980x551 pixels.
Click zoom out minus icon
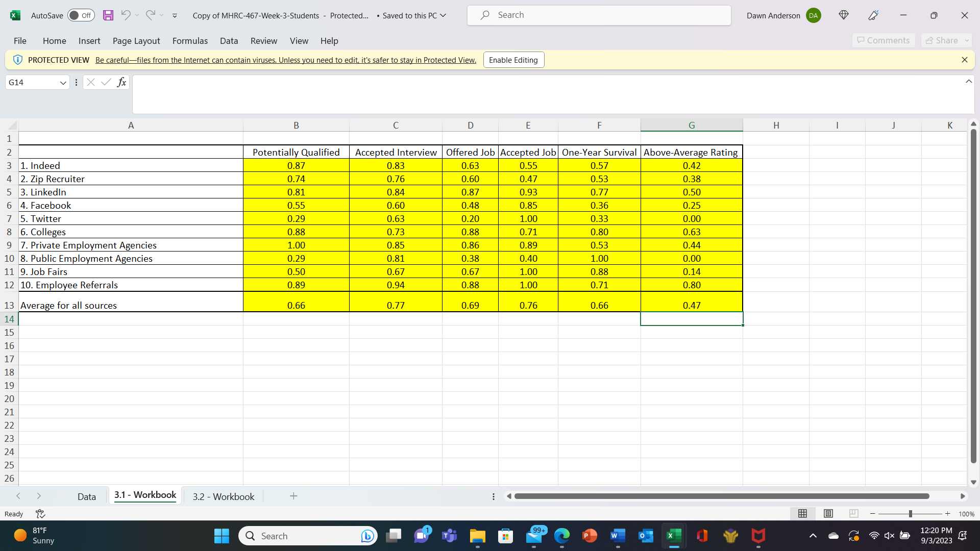(x=873, y=514)
